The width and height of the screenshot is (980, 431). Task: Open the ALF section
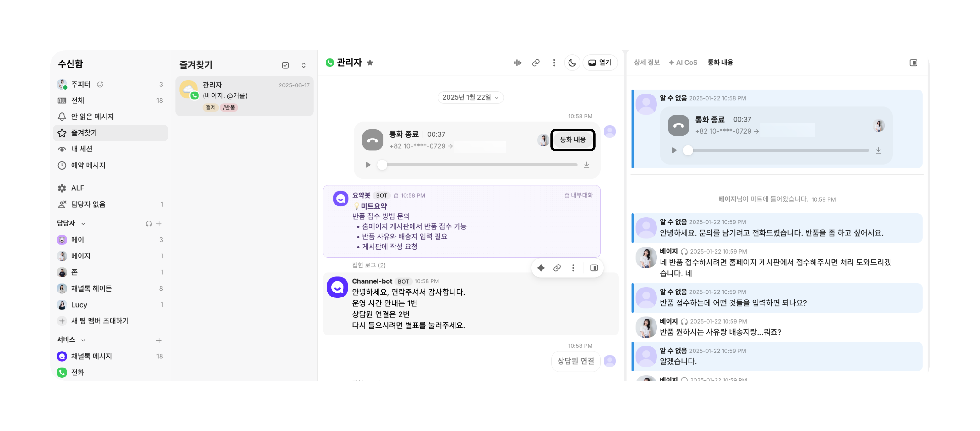point(110,188)
